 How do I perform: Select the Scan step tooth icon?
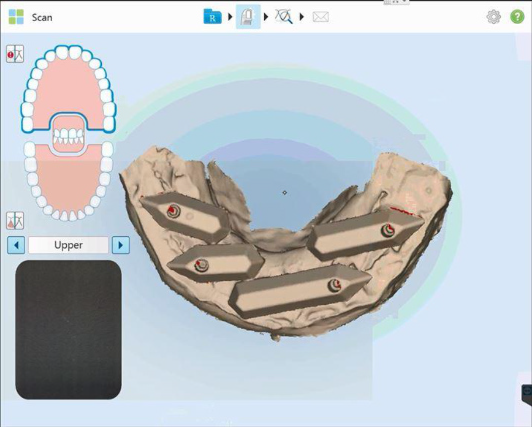[x=248, y=17]
